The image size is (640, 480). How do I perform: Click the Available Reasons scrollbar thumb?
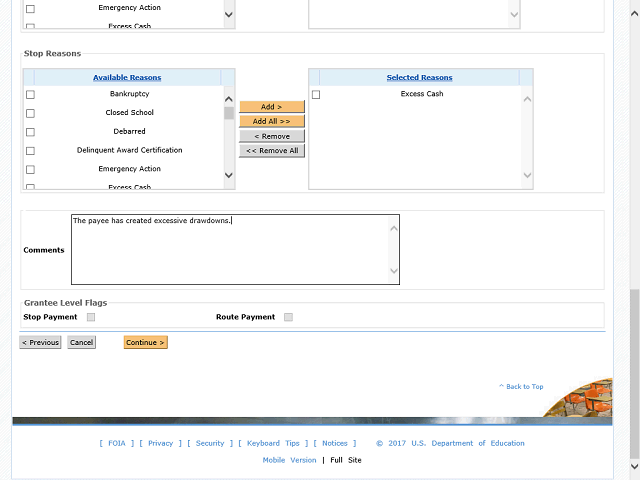click(x=229, y=113)
